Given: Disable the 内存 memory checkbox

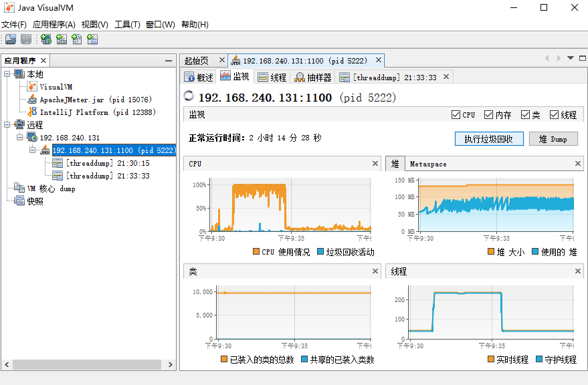Looking at the screenshot, I should coord(489,114).
